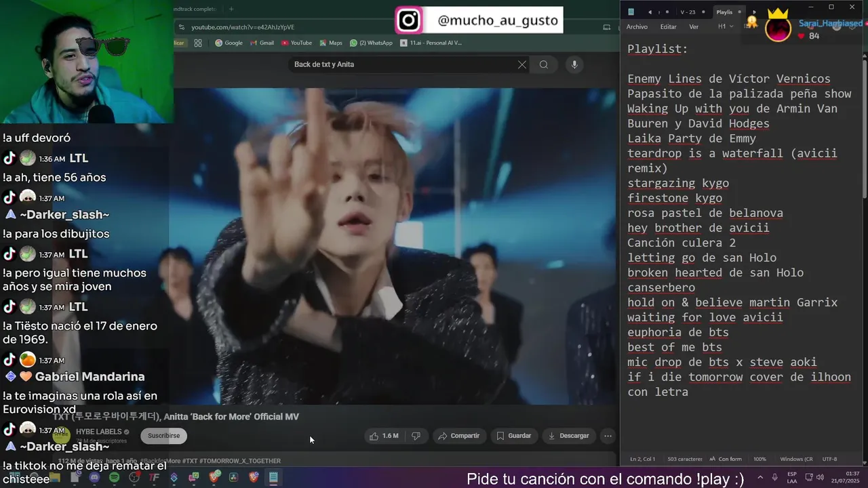Switch the ESP LAA keyboard language indicator
Viewport: 868px width, 488px height.
point(792,477)
